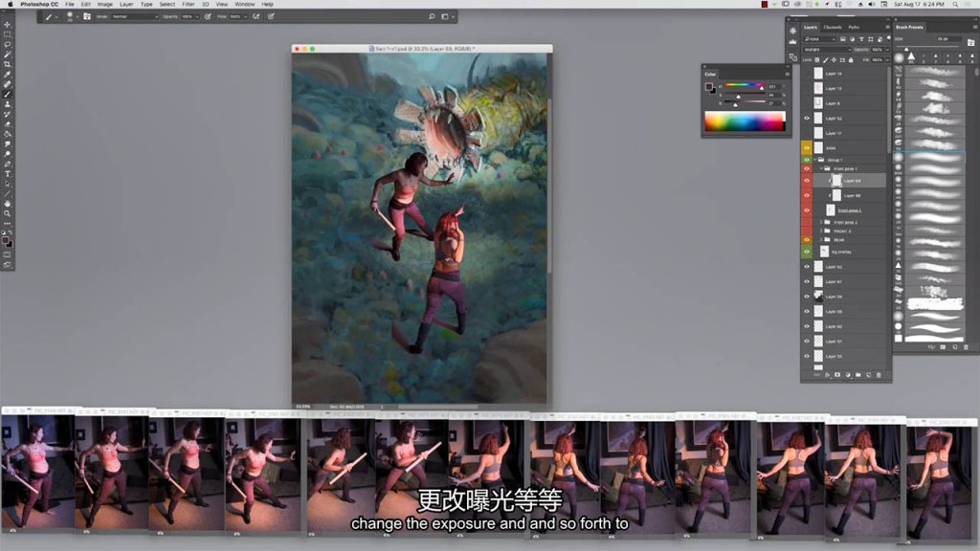Viewport: 980px width, 551px height.
Task: Expand the Front pose 2 group
Action: [x=821, y=222]
